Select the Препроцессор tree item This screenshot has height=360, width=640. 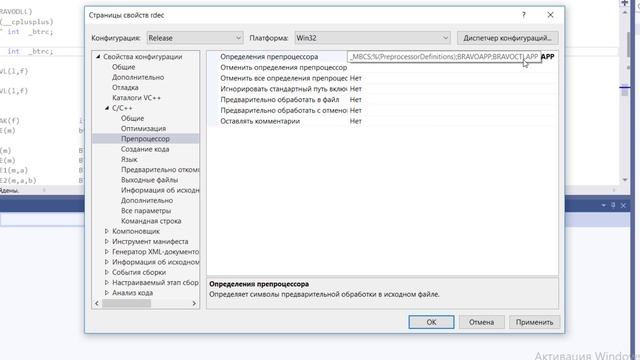(145, 139)
